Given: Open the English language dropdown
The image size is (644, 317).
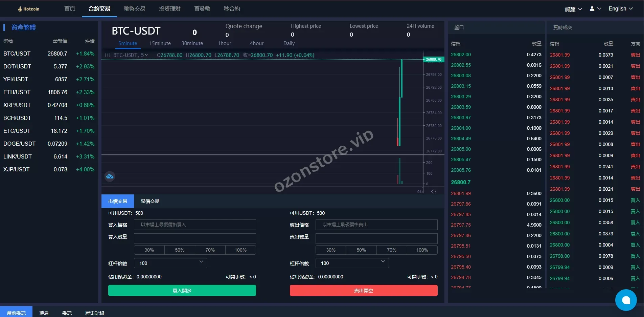Looking at the screenshot, I should pos(620,9).
